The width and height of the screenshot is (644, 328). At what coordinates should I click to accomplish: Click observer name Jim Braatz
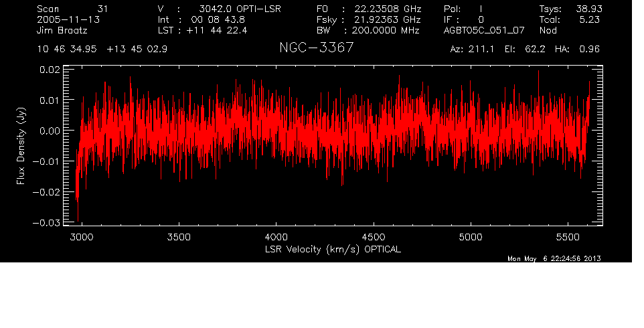[x=62, y=30]
